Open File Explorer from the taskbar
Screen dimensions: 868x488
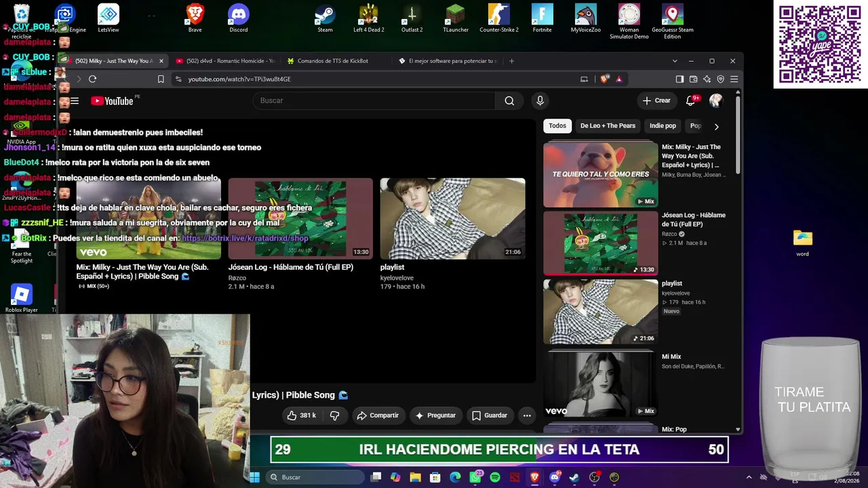[416, 477]
